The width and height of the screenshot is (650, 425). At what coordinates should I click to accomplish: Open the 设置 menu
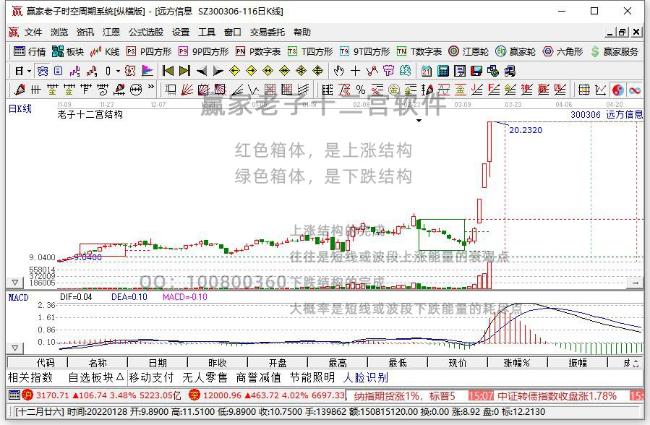point(181,32)
